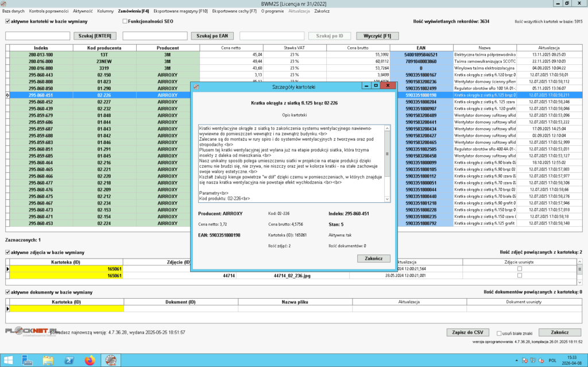
Task: Launch PowerShell from the taskbar
Action: click(x=68, y=360)
